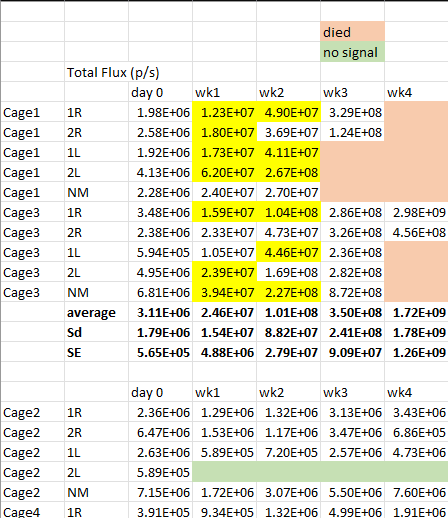Click cell containing 2.28E+06
448x518 pixels.
point(160,192)
